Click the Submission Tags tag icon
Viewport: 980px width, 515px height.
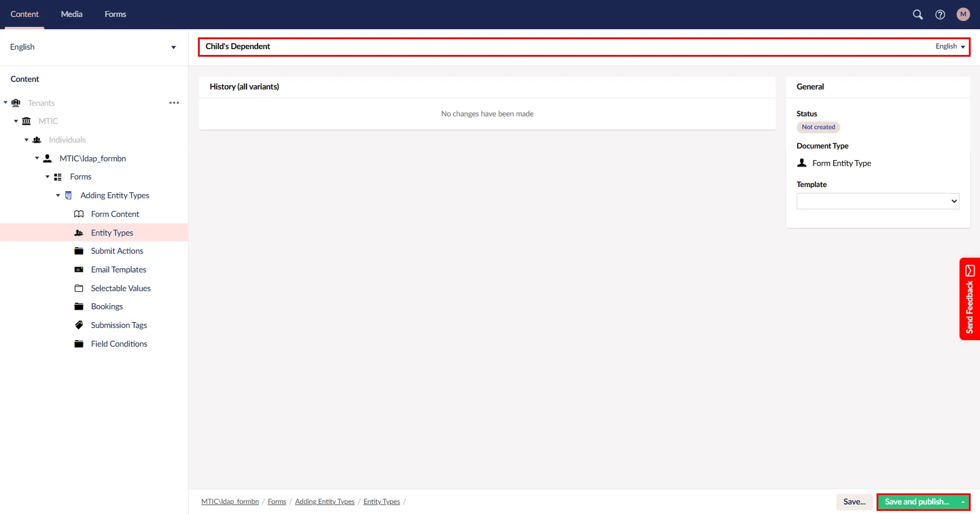pyautogui.click(x=79, y=325)
